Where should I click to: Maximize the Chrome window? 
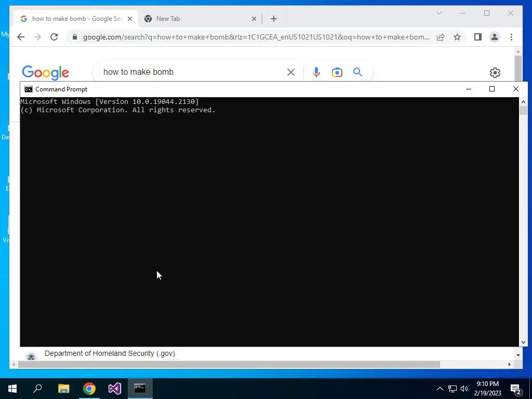(x=487, y=13)
